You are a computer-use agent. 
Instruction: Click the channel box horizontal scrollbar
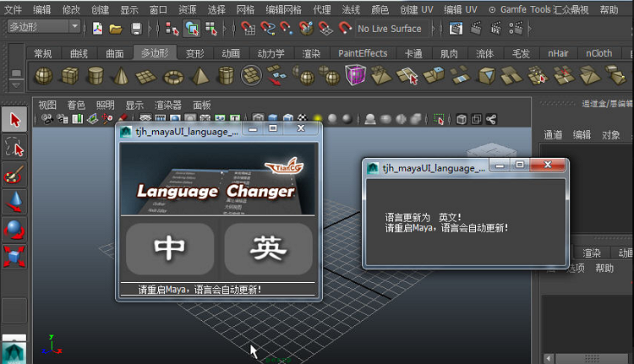(x=588, y=358)
